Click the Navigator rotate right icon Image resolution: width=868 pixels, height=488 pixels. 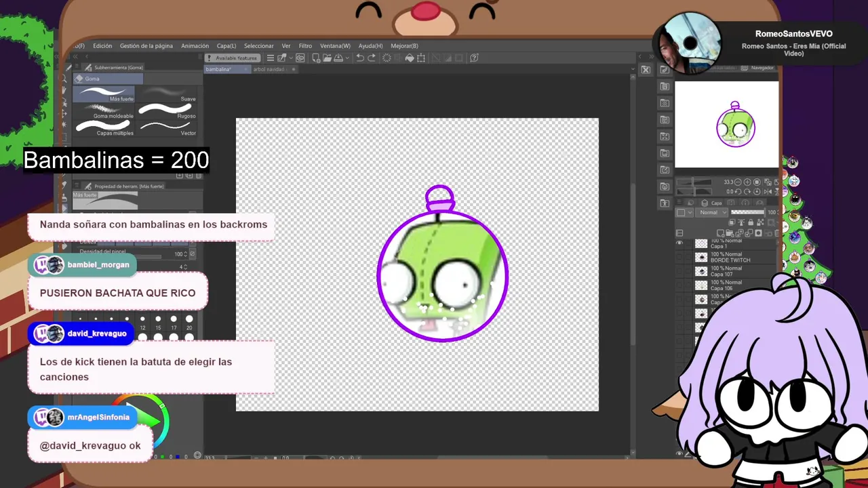(748, 191)
